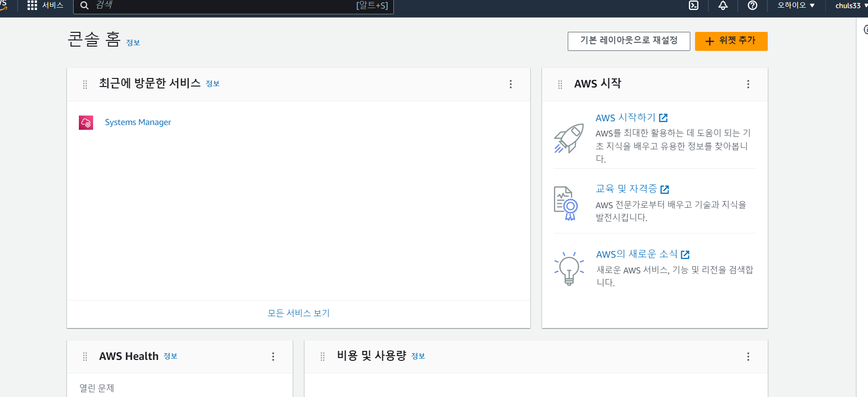The width and height of the screenshot is (868, 397).
Task: Open the CloudShell terminal icon
Action: pos(694,5)
